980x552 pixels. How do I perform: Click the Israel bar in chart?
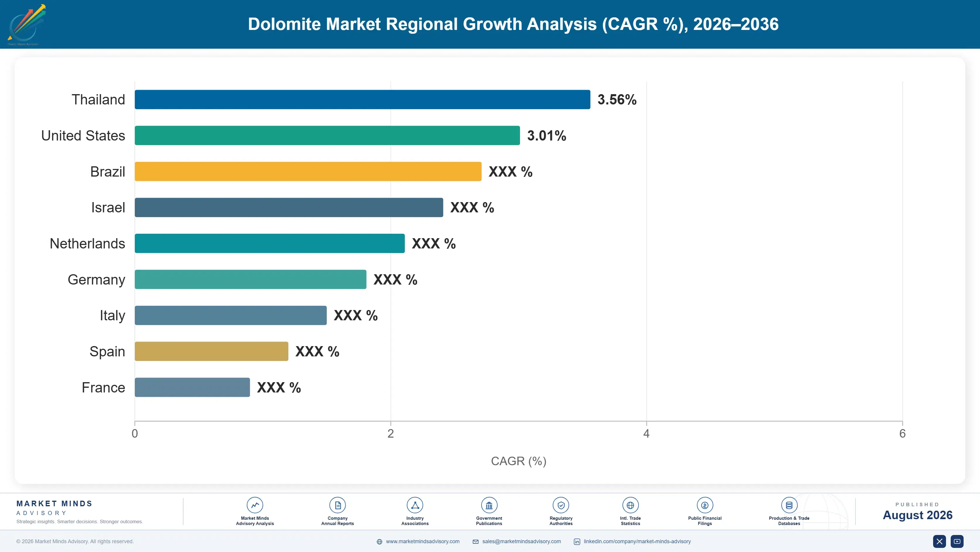tap(289, 207)
